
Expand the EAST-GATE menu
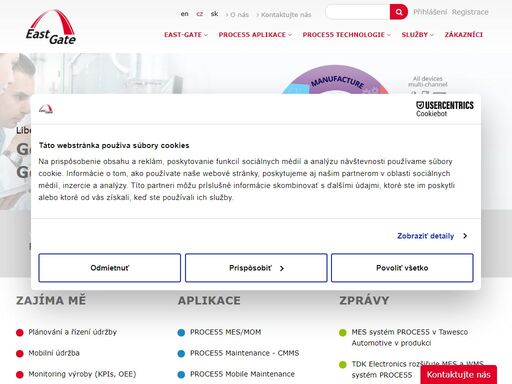(x=186, y=35)
